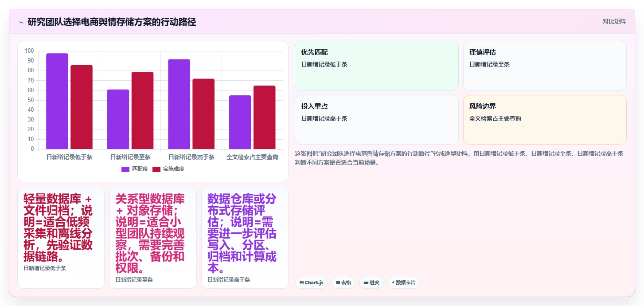Screen dimensions: 644x306
Task: Click the y-axis value 100
Action: [29, 51]
